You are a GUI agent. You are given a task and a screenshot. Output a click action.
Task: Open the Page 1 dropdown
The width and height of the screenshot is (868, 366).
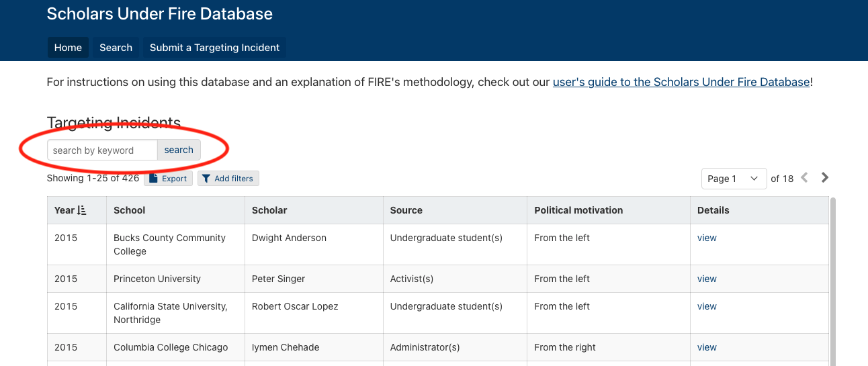(x=734, y=179)
